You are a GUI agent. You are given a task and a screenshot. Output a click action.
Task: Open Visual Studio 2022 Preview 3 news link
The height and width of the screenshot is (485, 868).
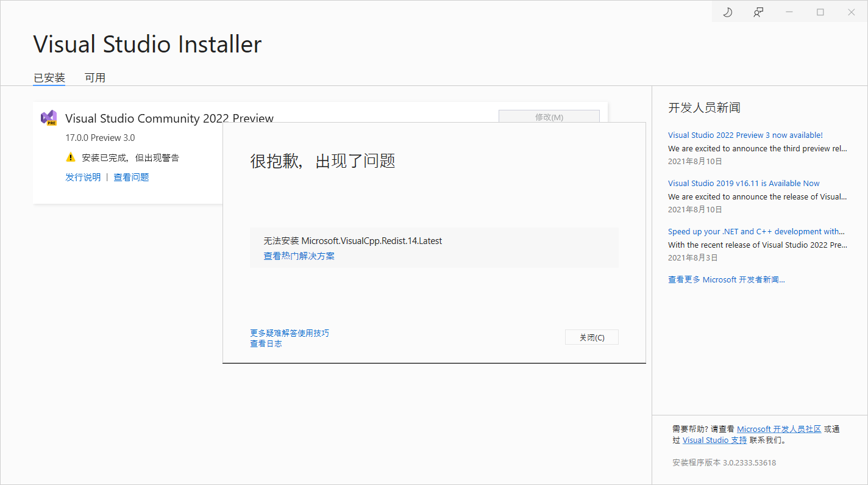[x=745, y=135]
